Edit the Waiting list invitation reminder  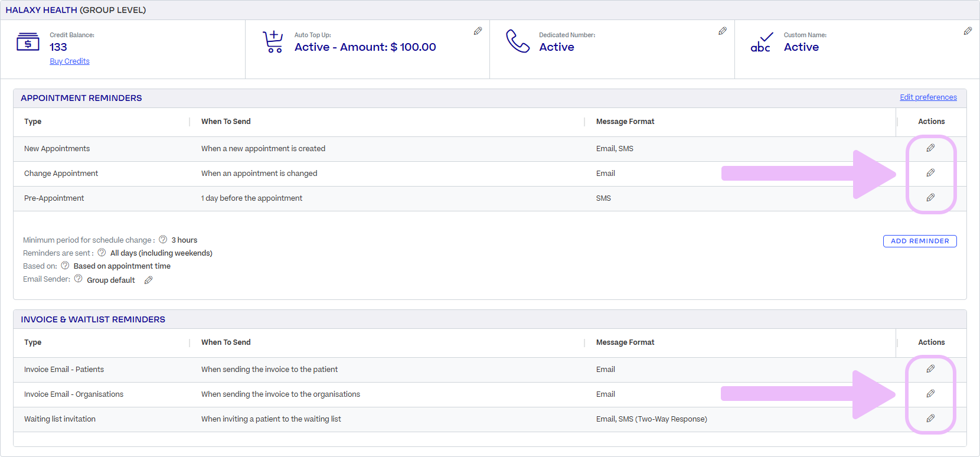click(x=930, y=419)
